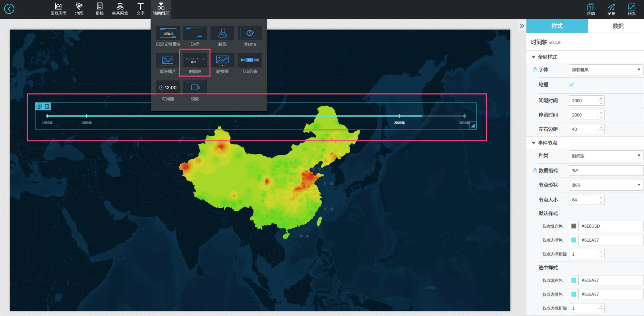Toggle the 轮播 checkbox off
The image size is (644, 316).
(x=571, y=85)
